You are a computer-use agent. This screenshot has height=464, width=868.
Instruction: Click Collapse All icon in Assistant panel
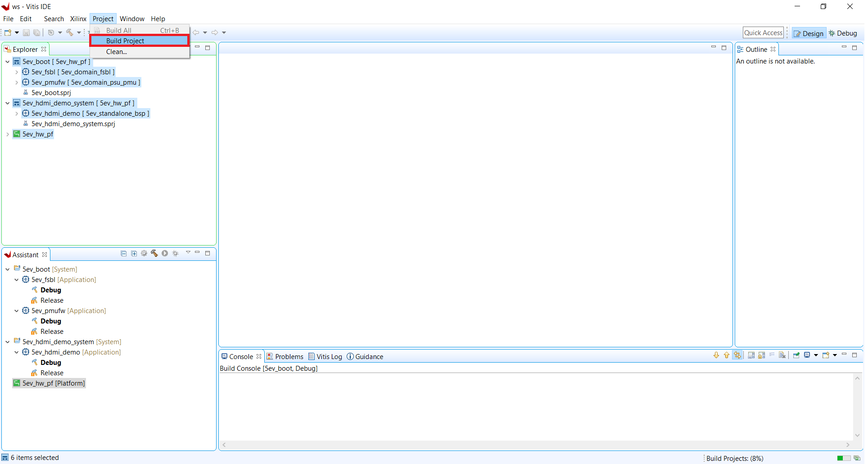pos(124,254)
